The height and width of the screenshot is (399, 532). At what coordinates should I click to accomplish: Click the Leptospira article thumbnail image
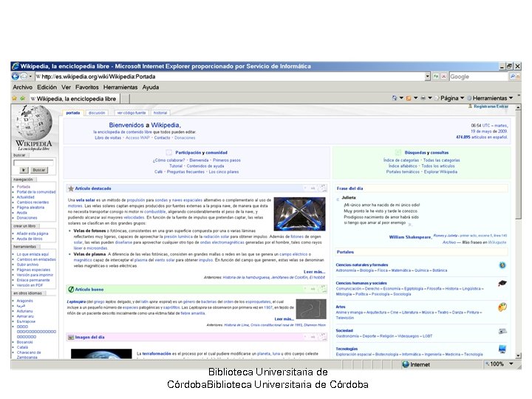coord(311,309)
